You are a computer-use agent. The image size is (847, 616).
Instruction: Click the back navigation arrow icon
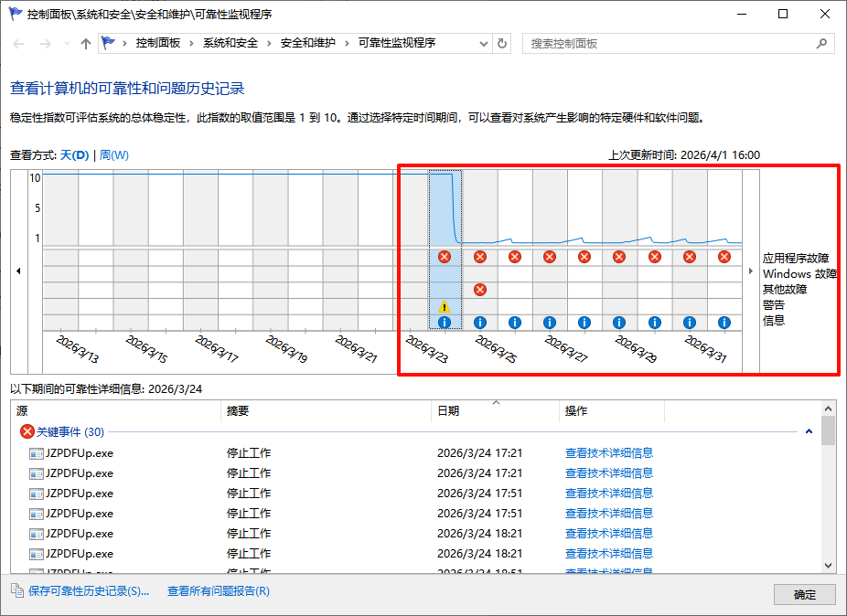(18, 43)
